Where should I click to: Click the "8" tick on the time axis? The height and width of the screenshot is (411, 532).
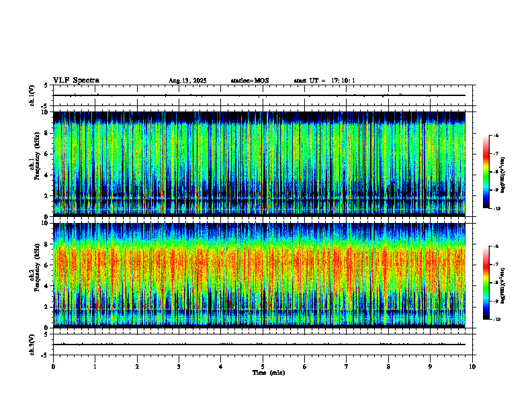click(388, 367)
